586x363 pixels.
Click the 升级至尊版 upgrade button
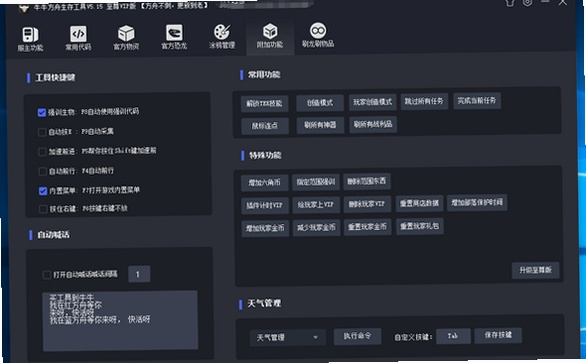(x=535, y=270)
